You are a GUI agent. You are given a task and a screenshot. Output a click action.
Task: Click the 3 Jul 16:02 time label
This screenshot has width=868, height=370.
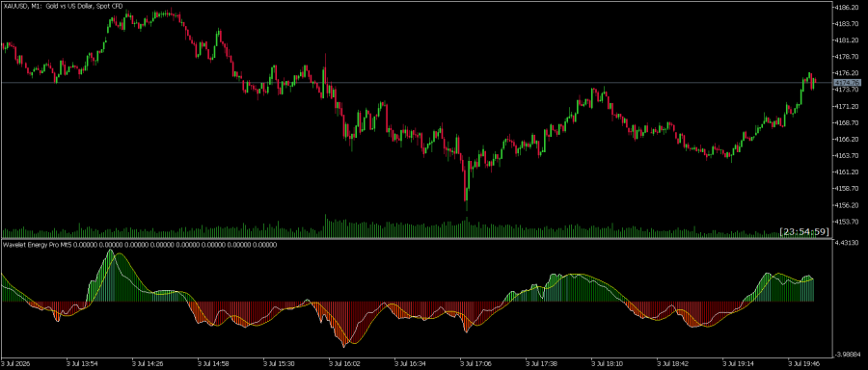pos(345,364)
